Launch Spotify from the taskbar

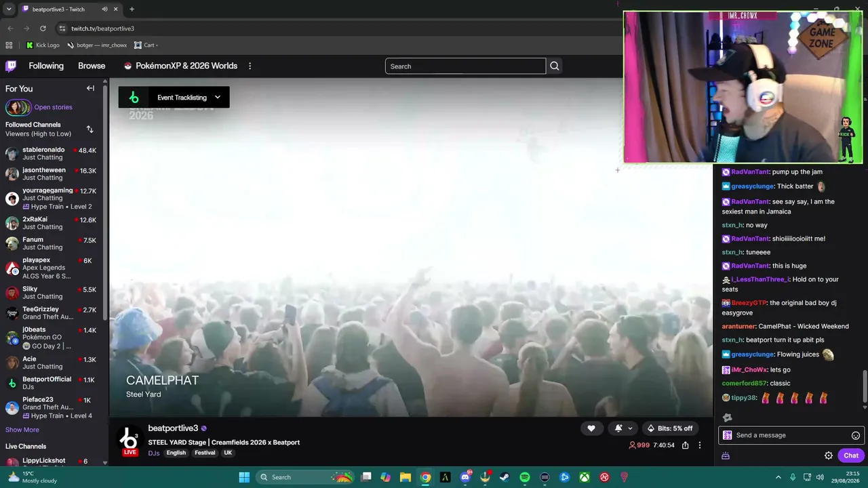[525, 477]
